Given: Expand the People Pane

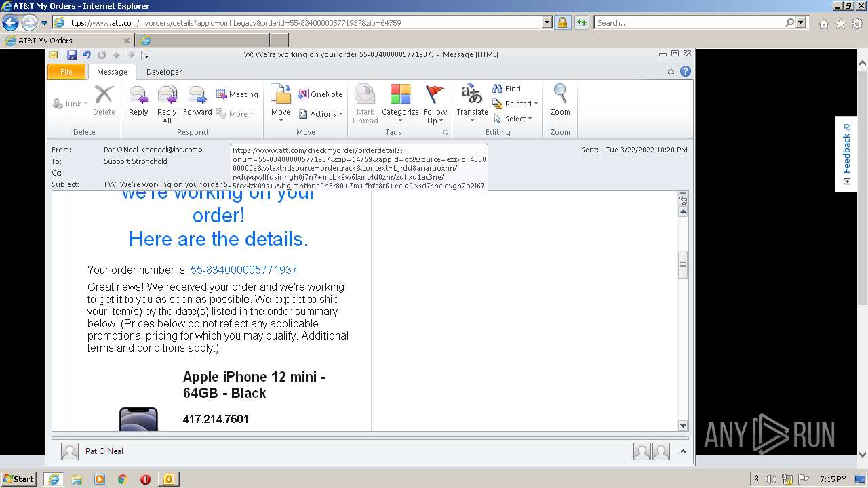Looking at the screenshot, I should (683, 451).
